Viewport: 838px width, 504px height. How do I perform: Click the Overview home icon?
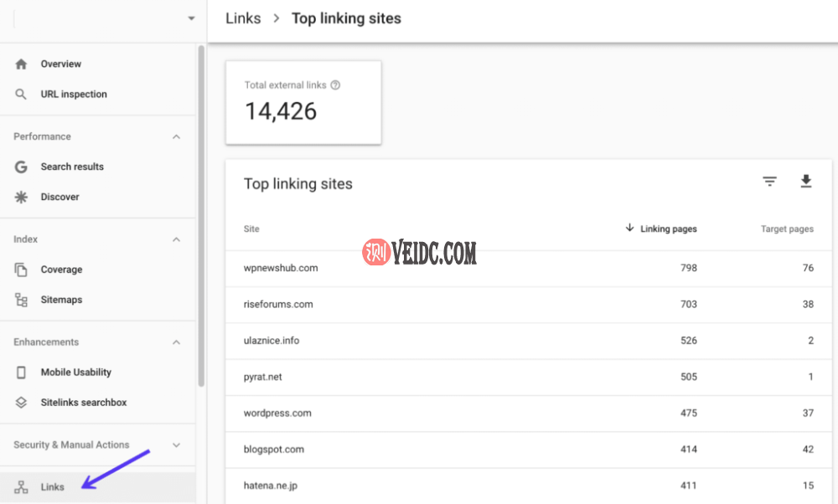22,64
